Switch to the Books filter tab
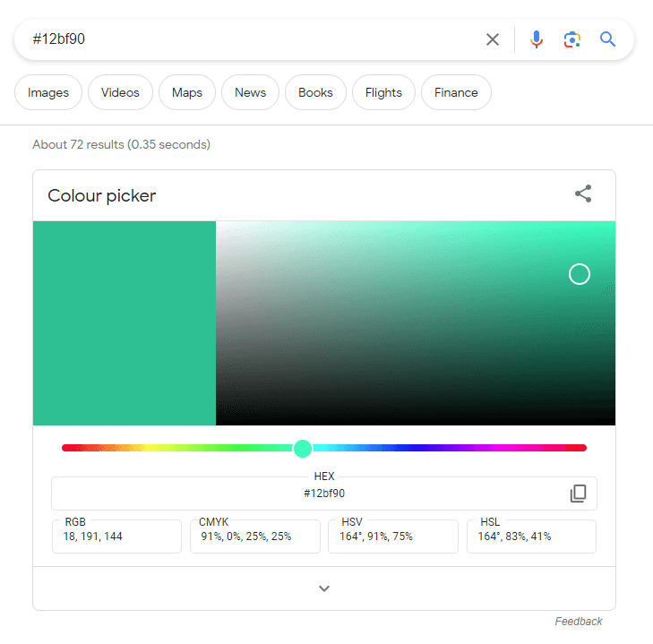Image resolution: width=653 pixels, height=644 pixels. tap(315, 92)
